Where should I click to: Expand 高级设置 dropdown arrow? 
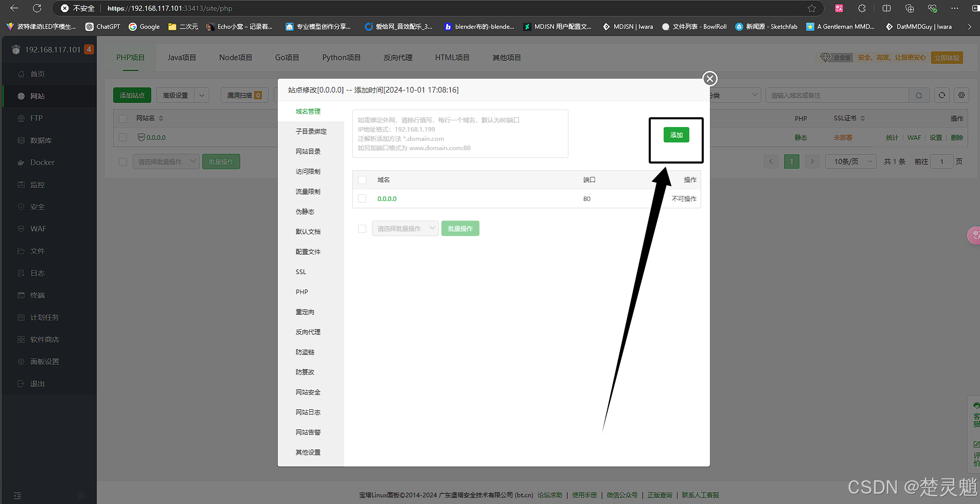[202, 95]
